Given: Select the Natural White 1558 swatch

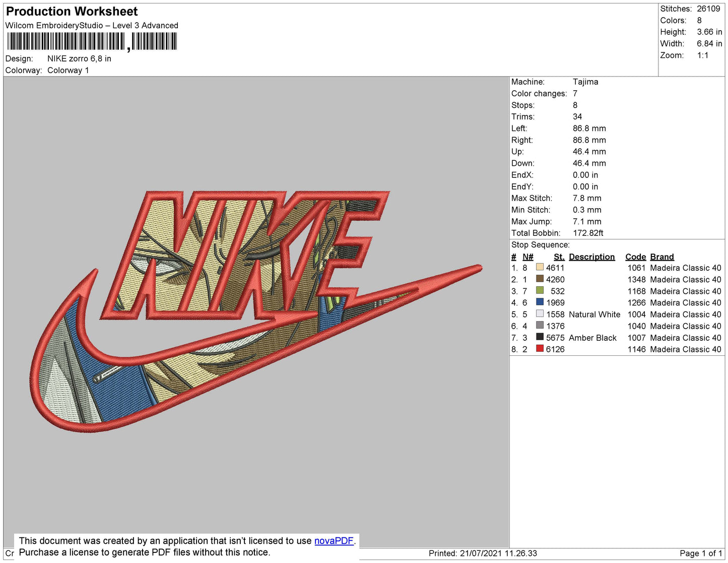Looking at the screenshot, I should click(x=540, y=314).
